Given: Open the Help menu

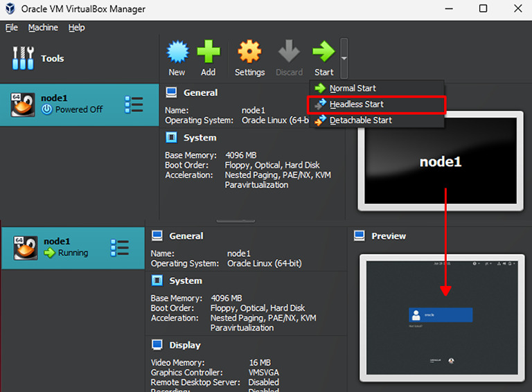Looking at the screenshot, I should [77, 28].
